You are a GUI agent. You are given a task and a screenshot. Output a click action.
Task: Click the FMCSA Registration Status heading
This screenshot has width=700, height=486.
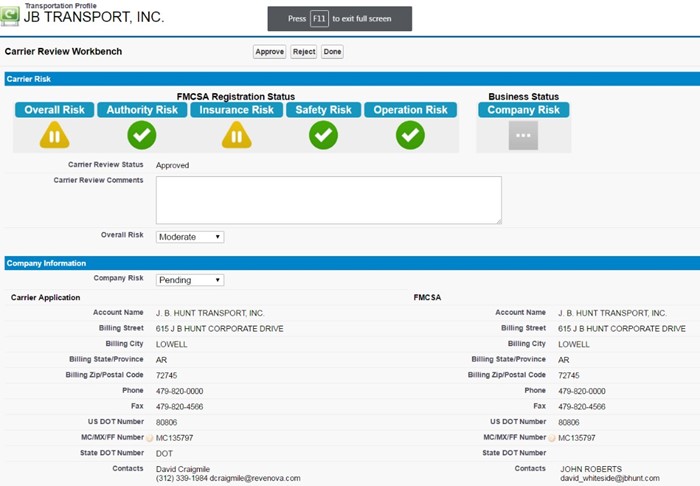[236, 97]
